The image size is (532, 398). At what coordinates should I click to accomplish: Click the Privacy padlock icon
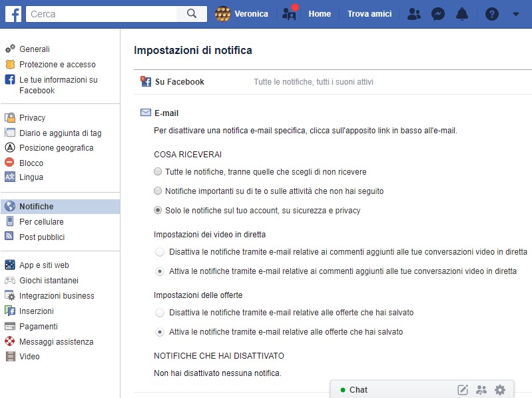[10, 117]
